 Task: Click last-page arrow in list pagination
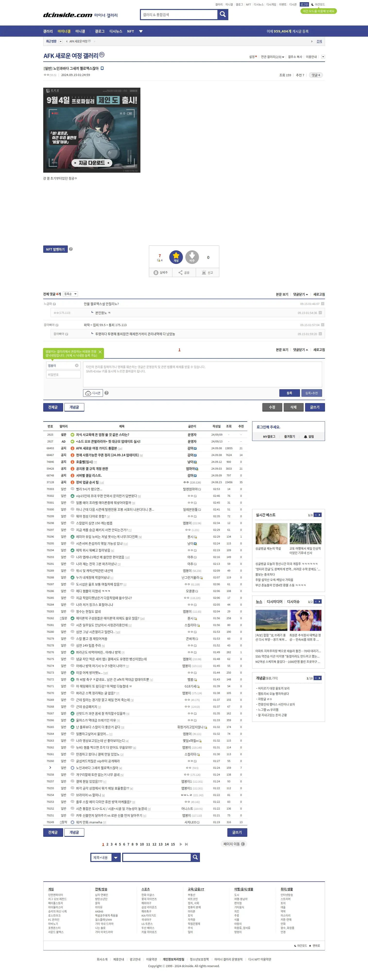(x=187, y=844)
